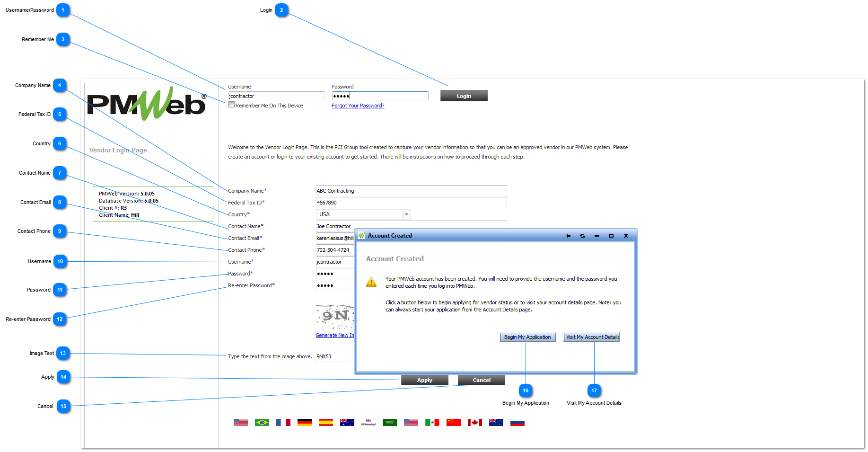Click the Contact Phone field
868x452 pixels.
335,250
